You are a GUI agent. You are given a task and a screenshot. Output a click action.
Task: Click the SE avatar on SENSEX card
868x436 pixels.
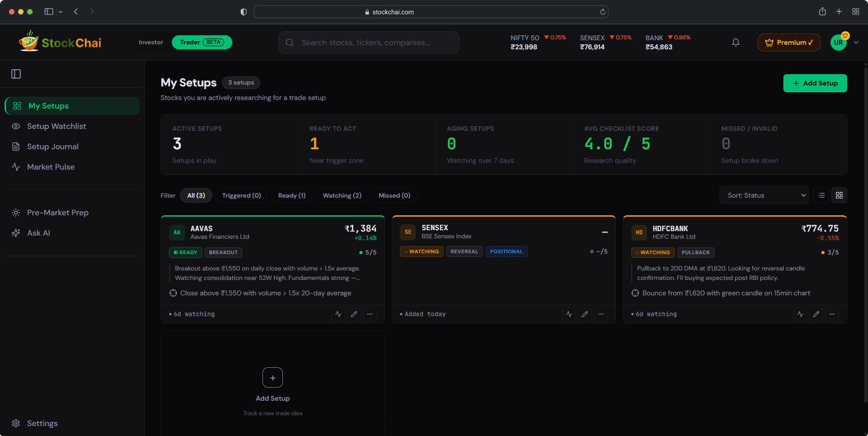pyautogui.click(x=408, y=232)
